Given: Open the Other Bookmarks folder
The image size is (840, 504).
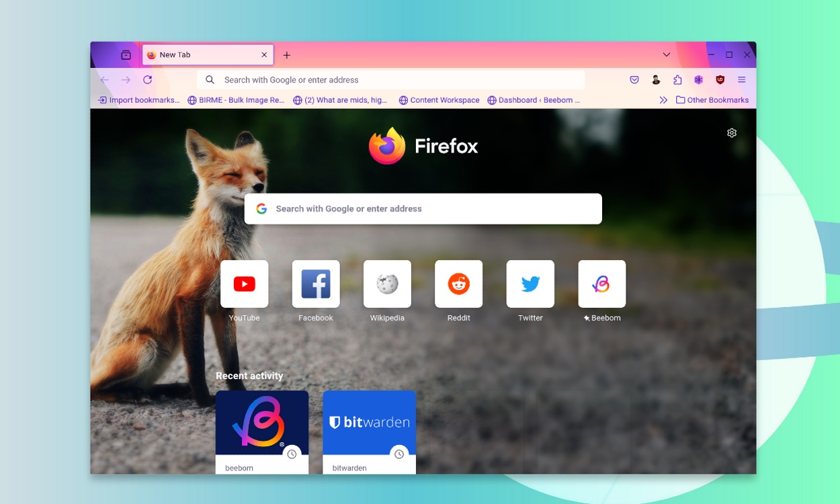Looking at the screenshot, I should [714, 99].
